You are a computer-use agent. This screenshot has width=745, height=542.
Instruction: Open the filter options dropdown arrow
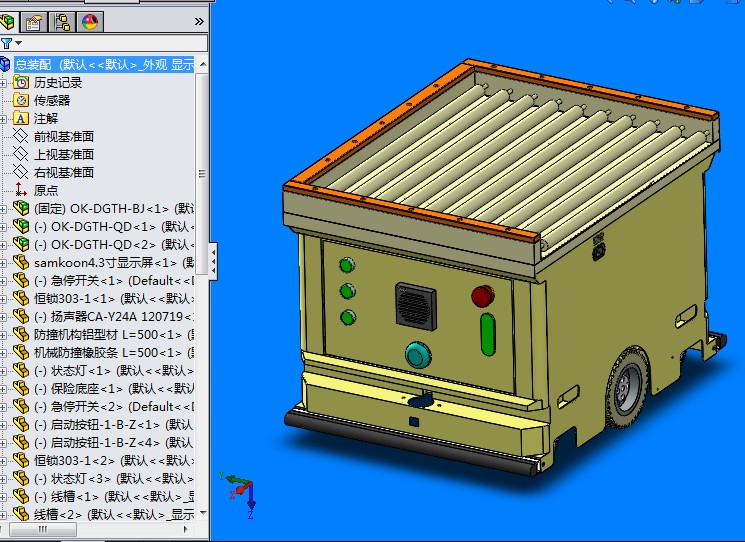pos(19,43)
